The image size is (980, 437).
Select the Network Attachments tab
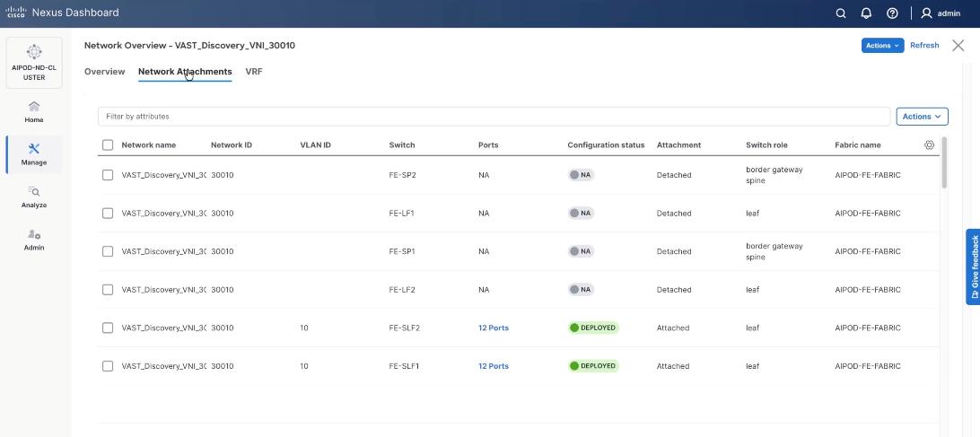click(185, 72)
